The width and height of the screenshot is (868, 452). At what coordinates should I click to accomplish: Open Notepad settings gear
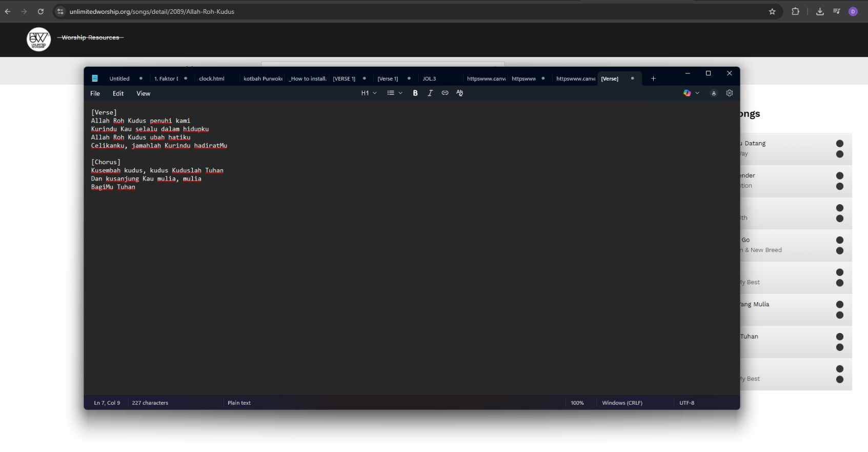click(x=730, y=93)
